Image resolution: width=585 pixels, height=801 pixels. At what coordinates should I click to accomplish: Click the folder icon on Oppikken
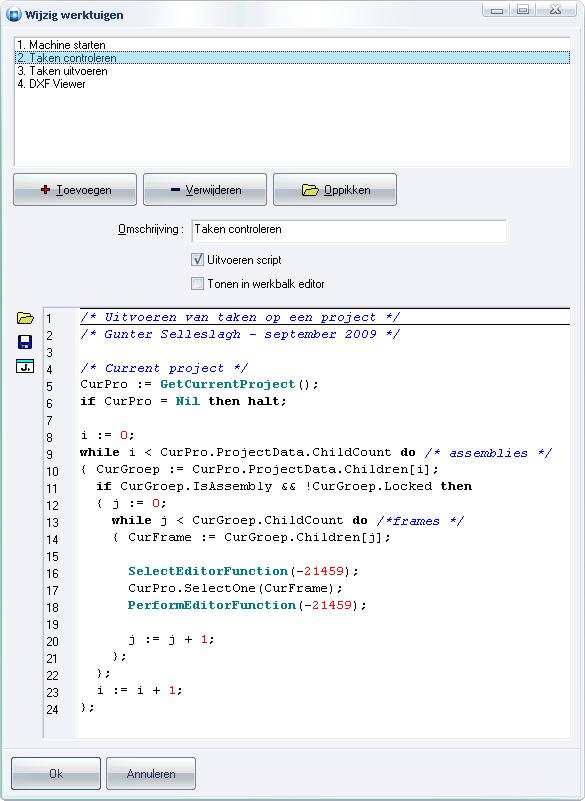pos(310,190)
